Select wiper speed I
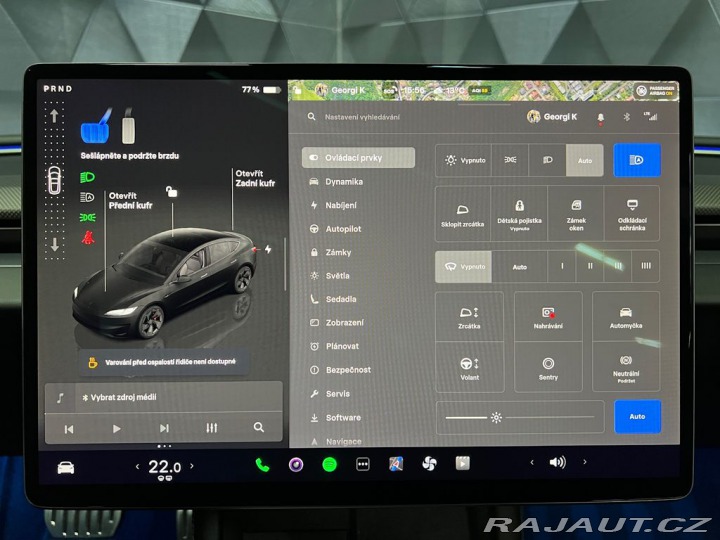The width and height of the screenshot is (720, 540). 562,266
